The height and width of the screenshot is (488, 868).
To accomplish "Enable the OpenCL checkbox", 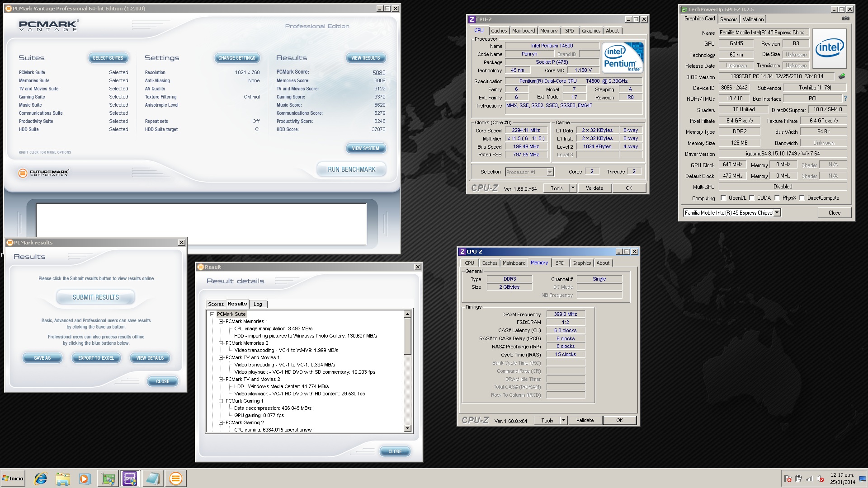I will coord(723,198).
